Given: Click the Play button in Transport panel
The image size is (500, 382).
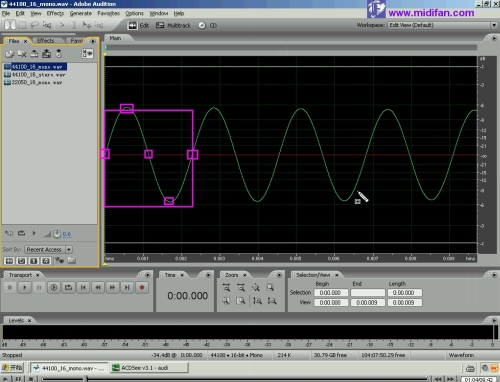Looking at the screenshot, I should coord(24,287).
